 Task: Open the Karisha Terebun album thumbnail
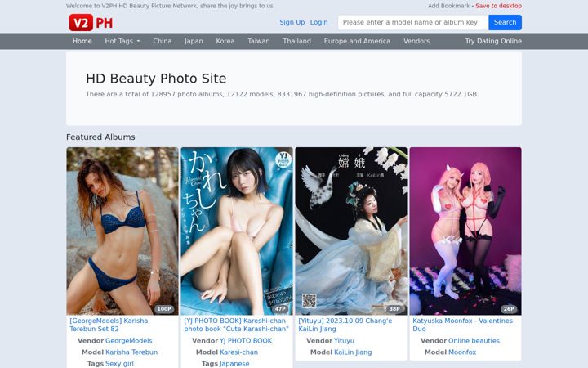click(x=122, y=231)
